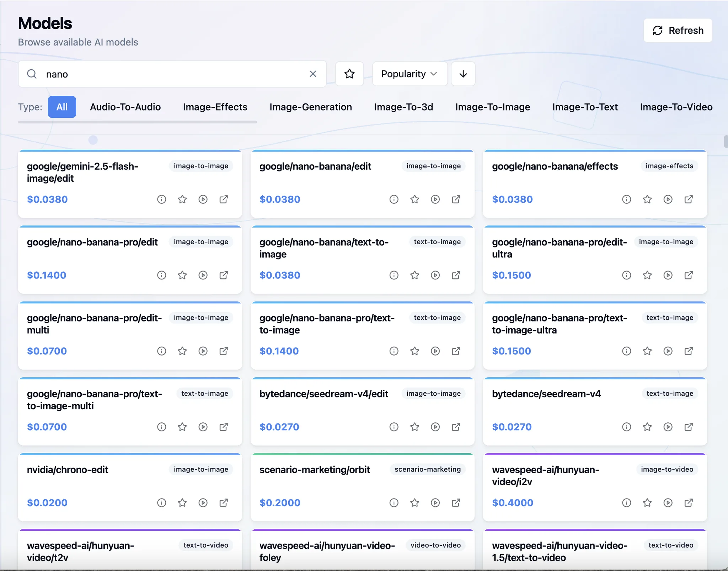This screenshot has height=571, width=728.
Task: Reverse sort direction with arrow button
Action: tap(463, 74)
